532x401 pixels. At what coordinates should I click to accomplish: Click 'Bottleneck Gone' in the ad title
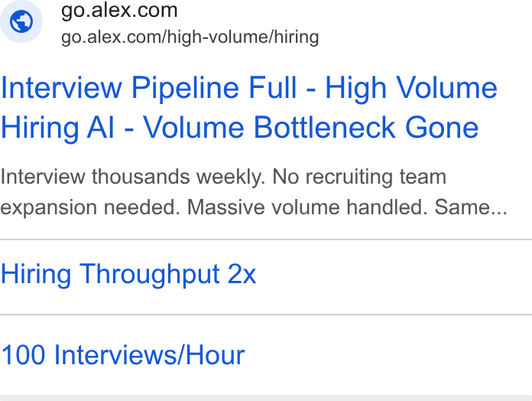tap(366, 128)
